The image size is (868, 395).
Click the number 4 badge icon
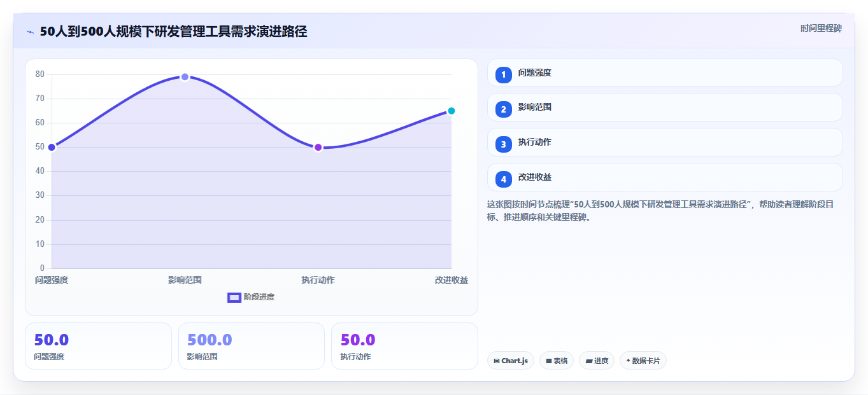[504, 179]
